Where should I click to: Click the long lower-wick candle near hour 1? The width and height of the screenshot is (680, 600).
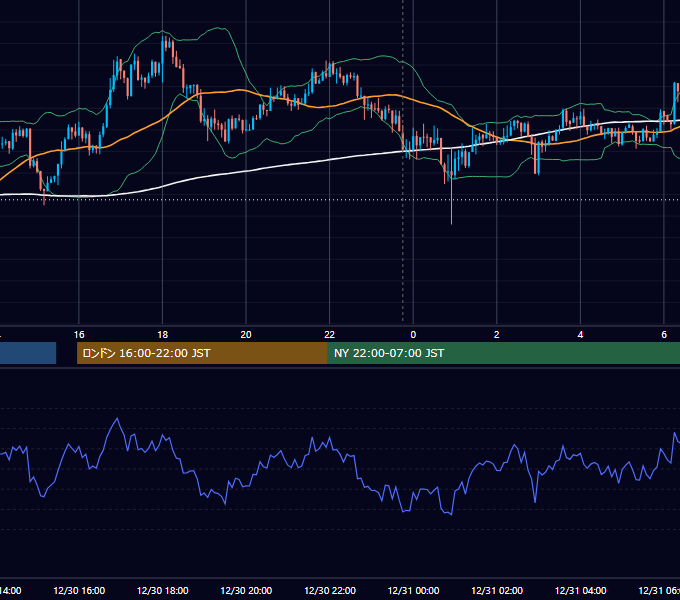tap(451, 186)
